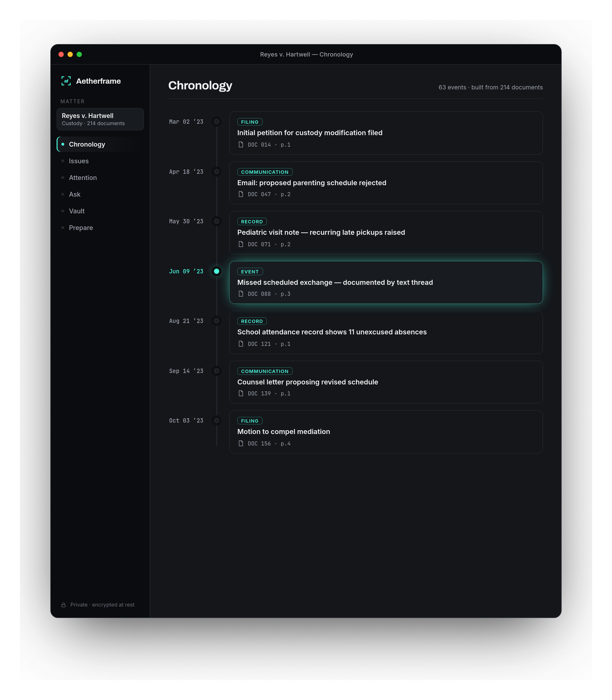Click document icon next to DOC 071
Viewport: 612px width, 700px height.
241,244
